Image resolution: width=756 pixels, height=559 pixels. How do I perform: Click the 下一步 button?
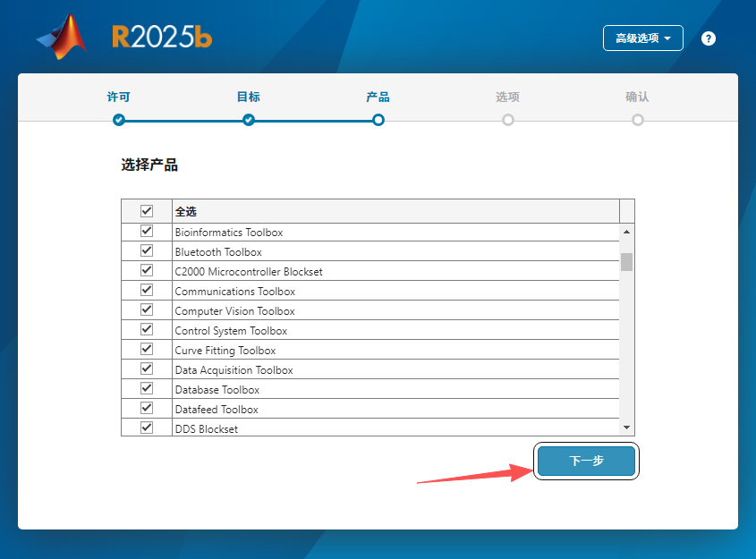pos(586,461)
